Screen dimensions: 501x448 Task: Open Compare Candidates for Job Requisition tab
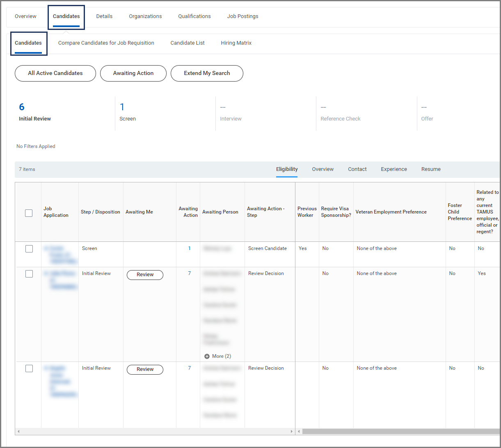click(x=106, y=43)
